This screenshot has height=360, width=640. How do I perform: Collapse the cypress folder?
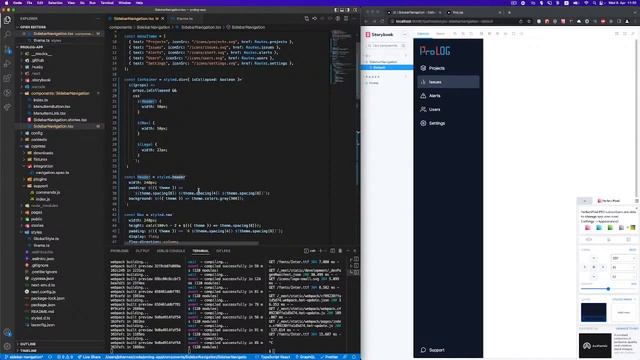coord(38,146)
